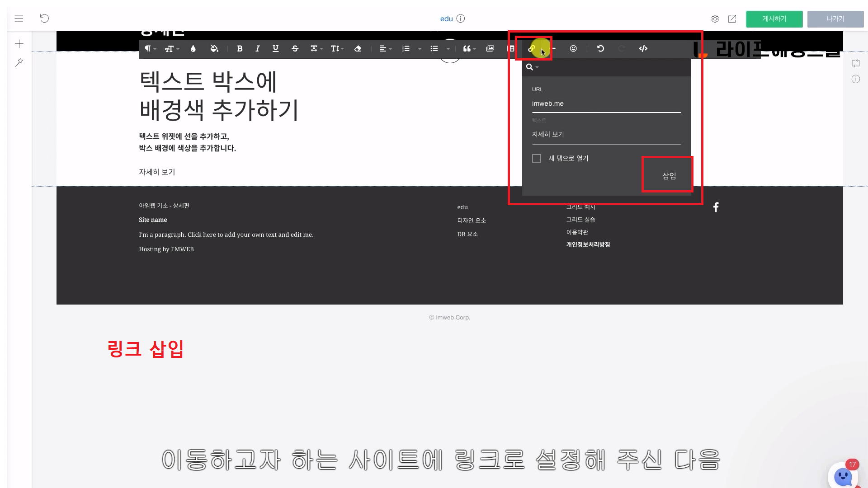
Task: Open the text color droplet picker
Action: [x=193, y=49]
